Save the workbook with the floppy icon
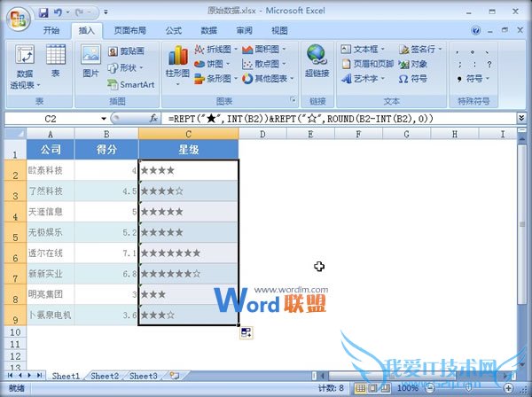This screenshot has height=397, width=532. pos(43,12)
